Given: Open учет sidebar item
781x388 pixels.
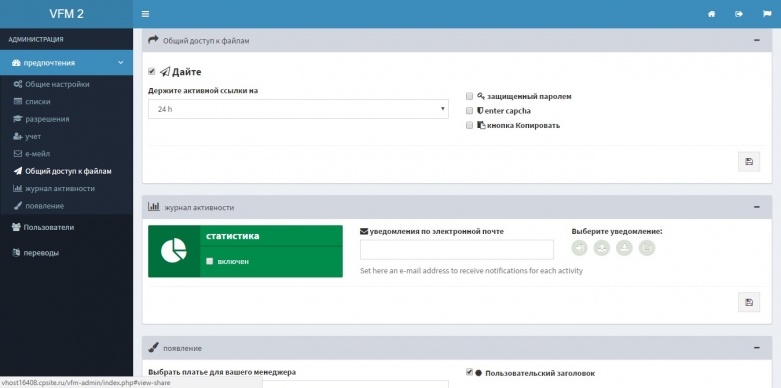Looking at the screenshot, I should point(33,136).
